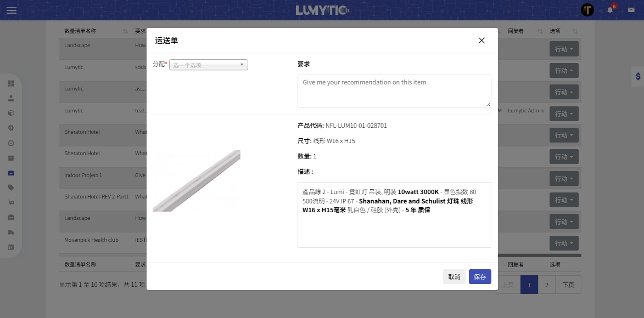Viewport: 644px width, 318px height.
Task: Click the checkmark circle icon in the sidebar
Action: click(11, 143)
